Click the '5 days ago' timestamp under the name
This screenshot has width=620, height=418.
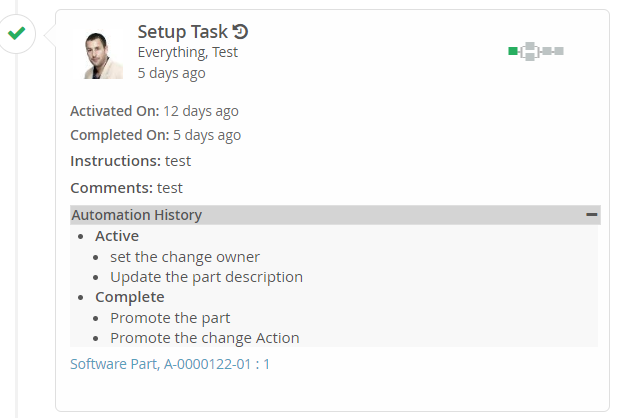[171, 73]
